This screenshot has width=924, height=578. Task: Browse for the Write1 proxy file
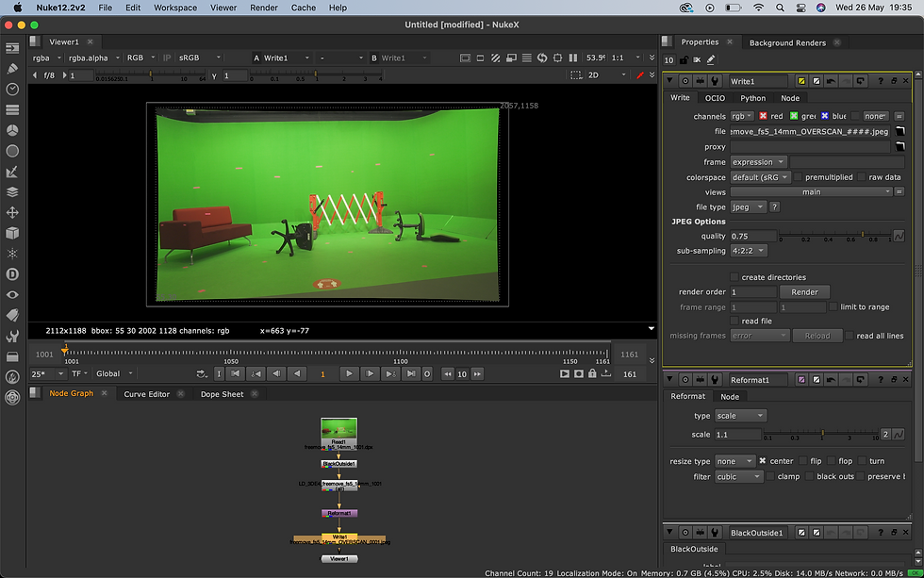point(899,147)
